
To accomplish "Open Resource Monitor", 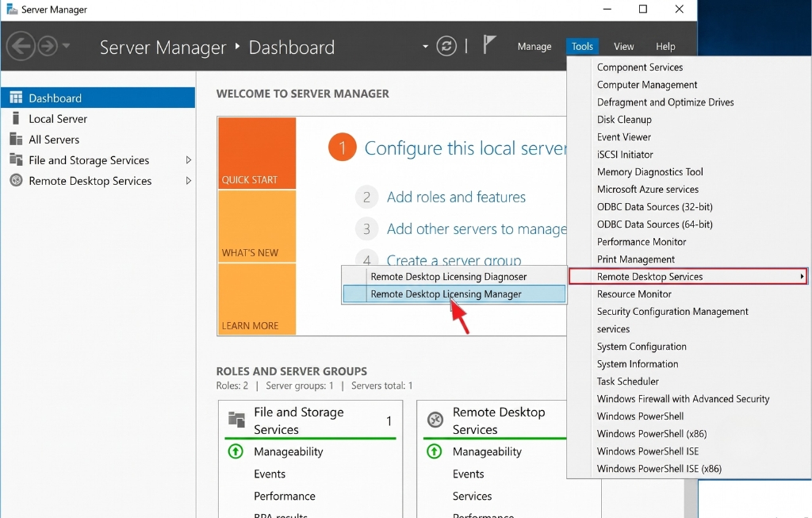I will point(634,294).
